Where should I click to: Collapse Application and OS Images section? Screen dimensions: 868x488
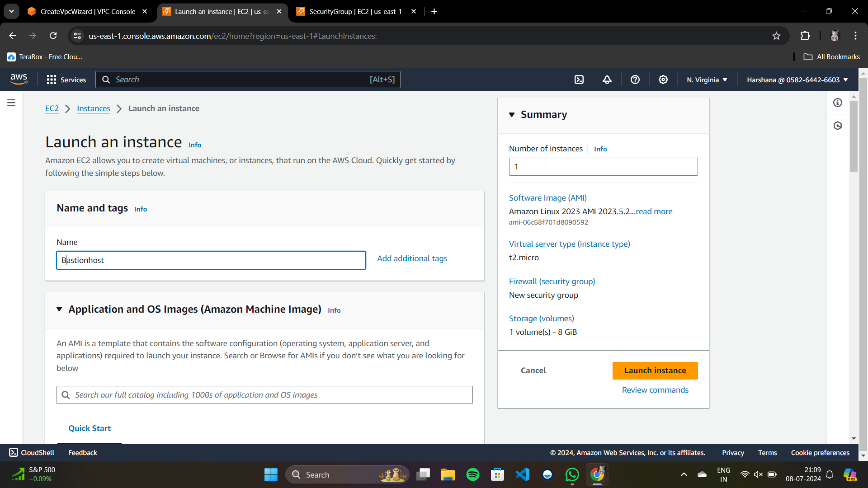tap(59, 309)
